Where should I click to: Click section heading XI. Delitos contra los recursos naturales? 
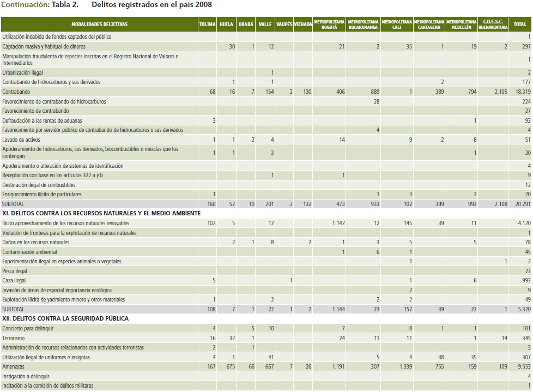[x=101, y=213]
